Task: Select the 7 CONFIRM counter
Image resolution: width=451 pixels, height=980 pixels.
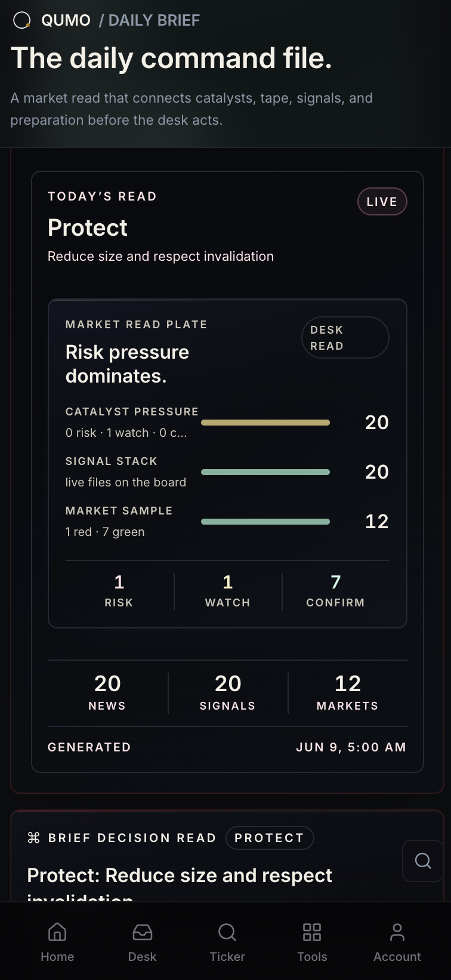Action: tap(335, 591)
